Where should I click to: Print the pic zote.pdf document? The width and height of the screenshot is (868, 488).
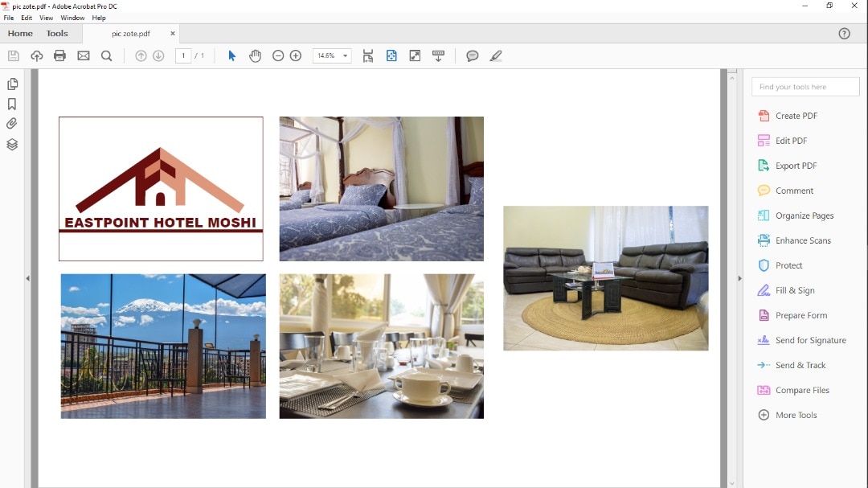pyautogui.click(x=59, y=55)
